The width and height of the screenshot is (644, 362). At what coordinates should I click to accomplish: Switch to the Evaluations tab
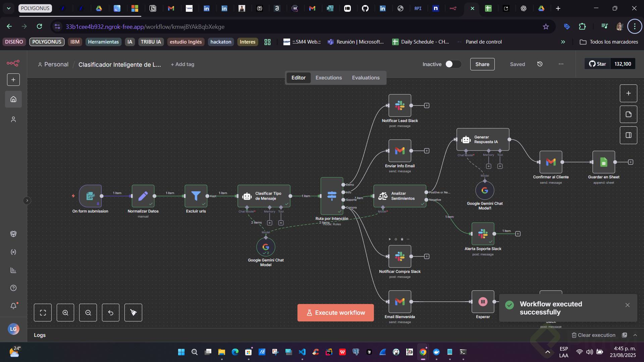[x=366, y=78]
